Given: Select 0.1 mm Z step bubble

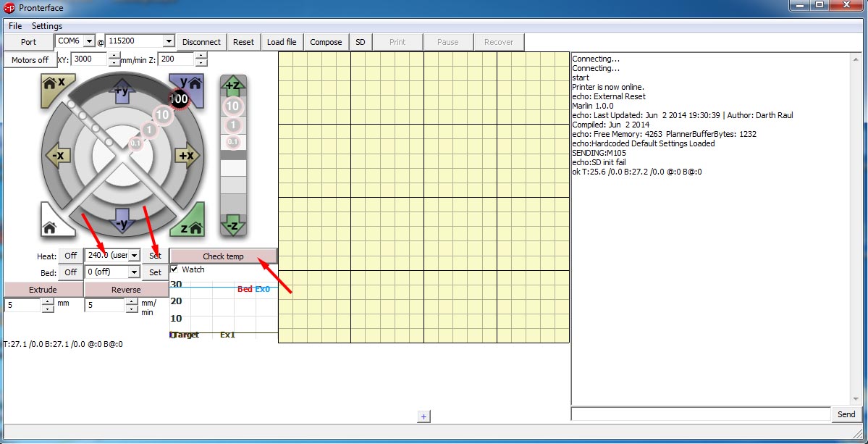Looking at the screenshot, I should pos(233,142).
